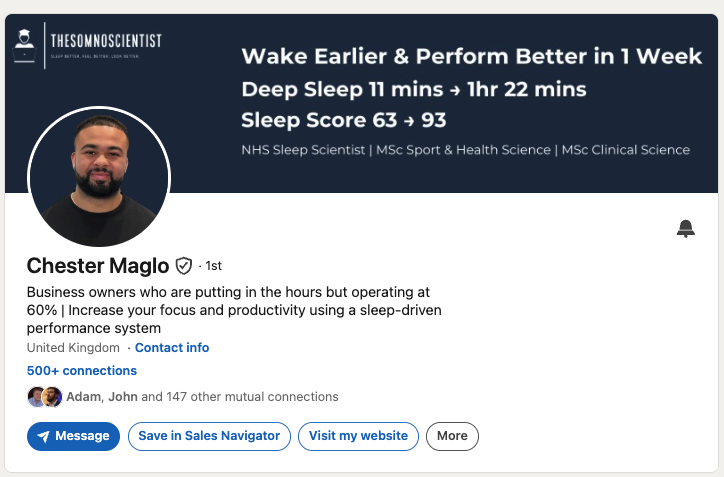This screenshot has height=477, width=724.
Task: Click the Sleep Score 63 → 93 banner text
Action: tap(344, 121)
